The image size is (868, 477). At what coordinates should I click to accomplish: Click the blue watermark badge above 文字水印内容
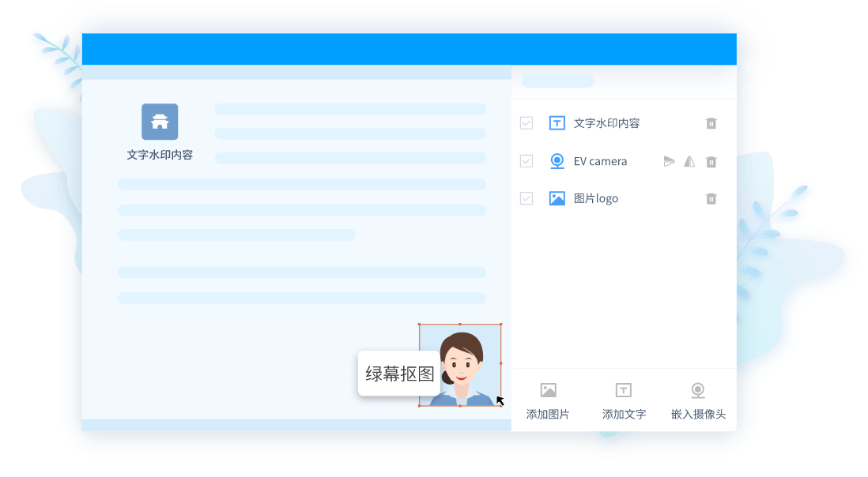coord(160,121)
